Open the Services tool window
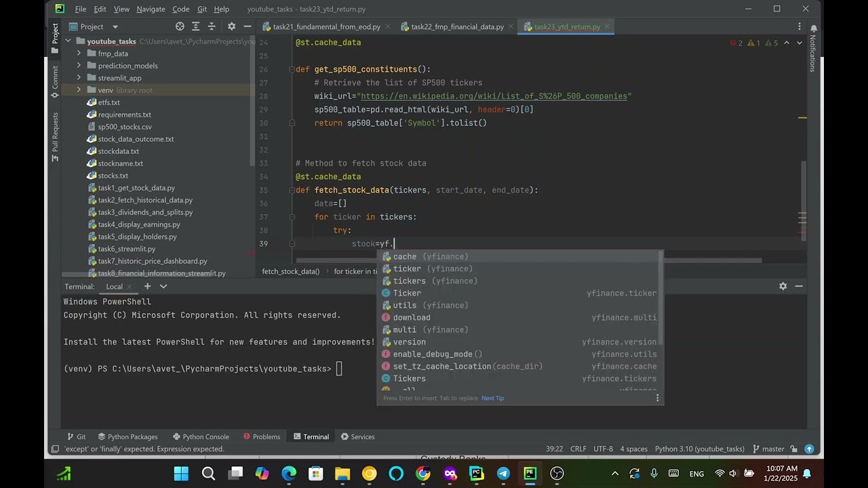Image resolution: width=868 pixels, height=488 pixels. click(357, 436)
